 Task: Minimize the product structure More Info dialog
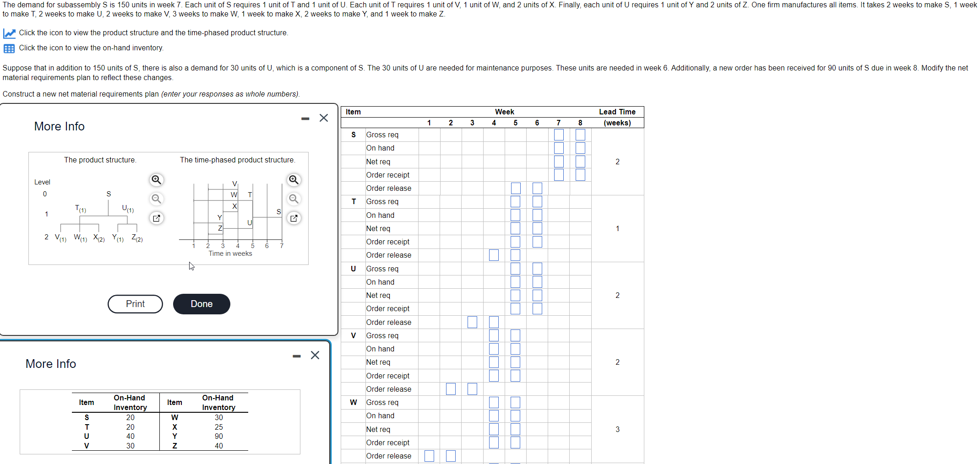coord(305,119)
